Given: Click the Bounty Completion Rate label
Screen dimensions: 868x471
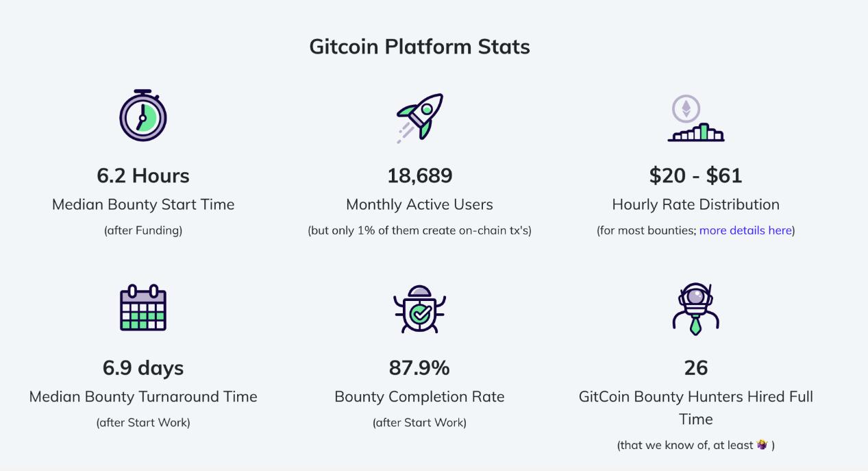Looking at the screenshot, I should click(419, 397).
